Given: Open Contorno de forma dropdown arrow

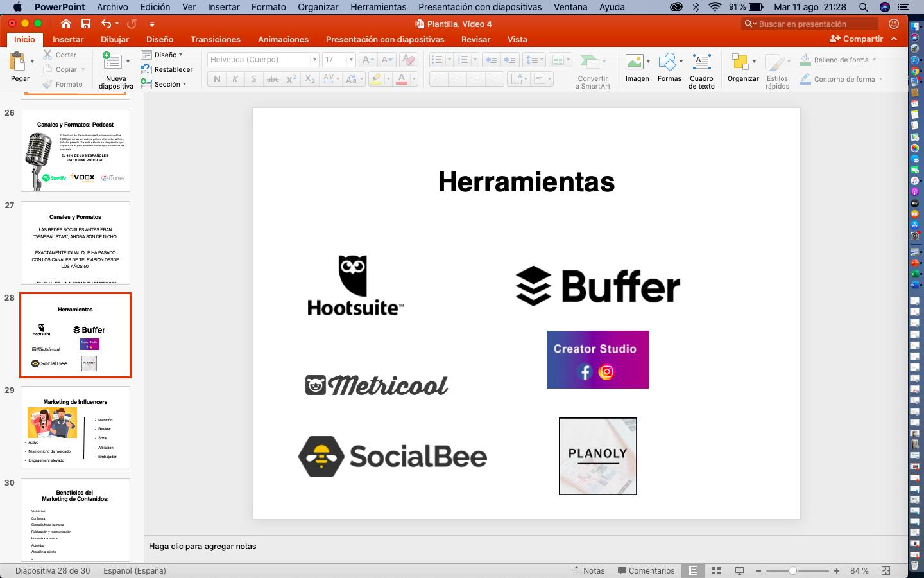Looking at the screenshot, I should click(x=880, y=79).
